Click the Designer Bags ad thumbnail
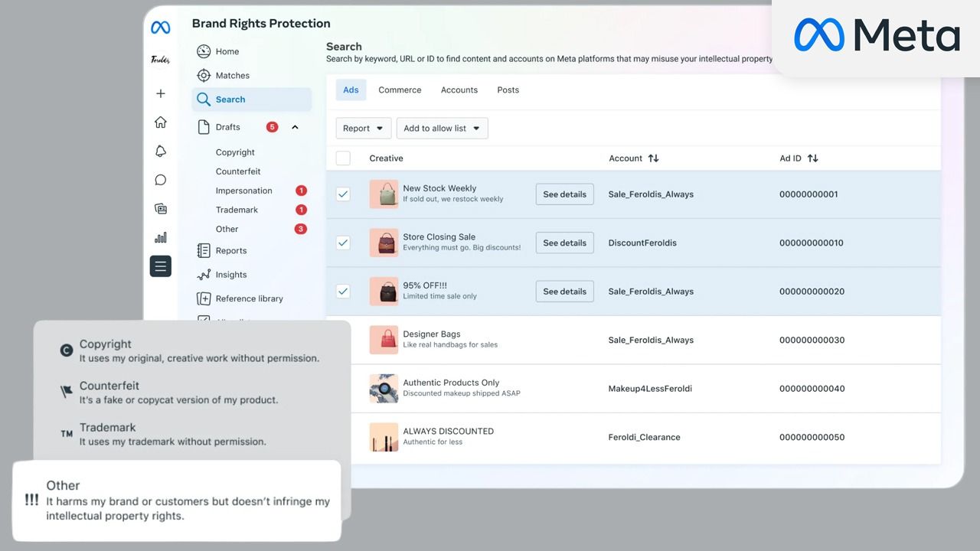The height and width of the screenshot is (551, 980). (x=384, y=340)
